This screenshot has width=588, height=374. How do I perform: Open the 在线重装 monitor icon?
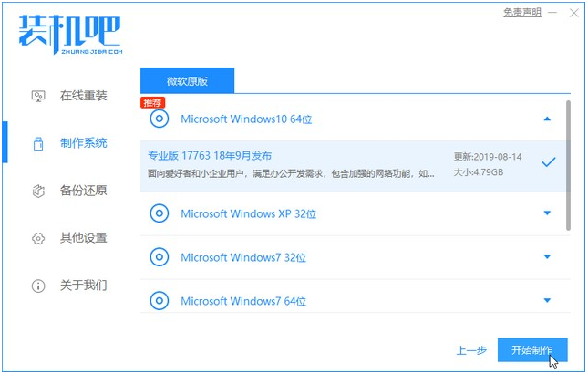pyautogui.click(x=38, y=96)
